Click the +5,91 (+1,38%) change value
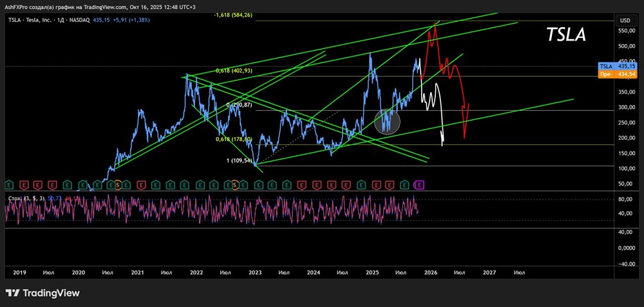Screen dimensions: 644x307 131,20
